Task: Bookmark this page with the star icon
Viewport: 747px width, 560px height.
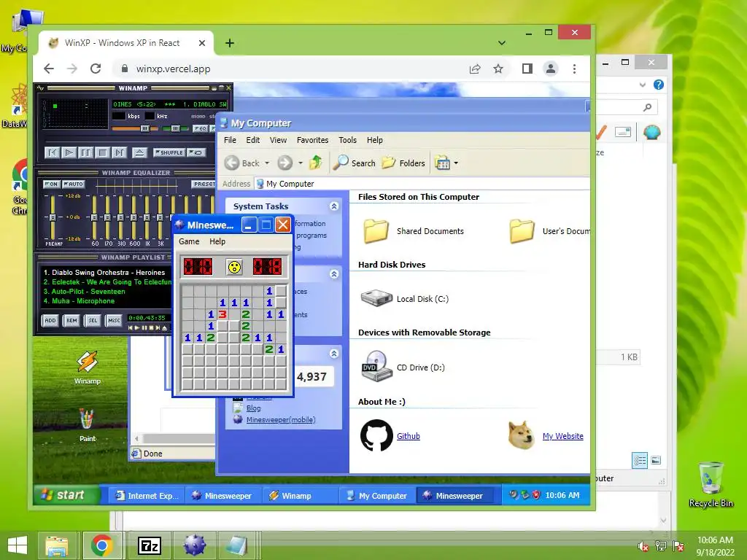Action: (x=498, y=69)
